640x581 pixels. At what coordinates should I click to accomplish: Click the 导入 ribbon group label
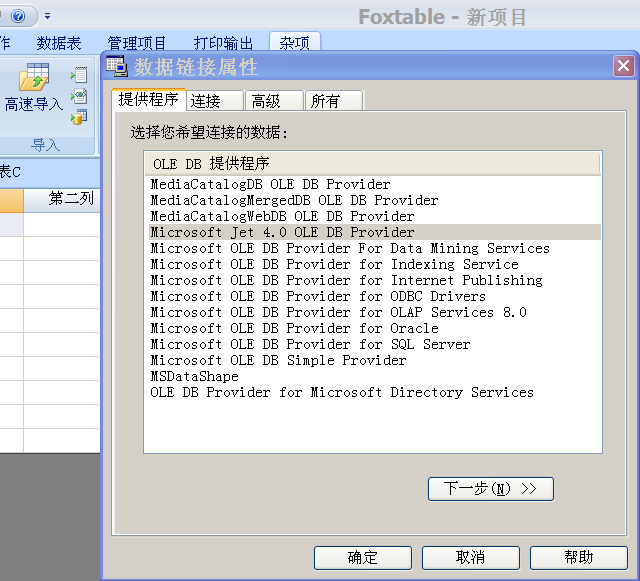45,145
